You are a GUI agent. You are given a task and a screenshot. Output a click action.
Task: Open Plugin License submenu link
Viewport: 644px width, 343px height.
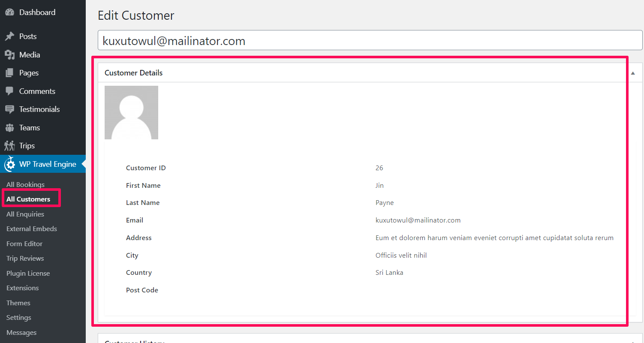coord(28,274)
